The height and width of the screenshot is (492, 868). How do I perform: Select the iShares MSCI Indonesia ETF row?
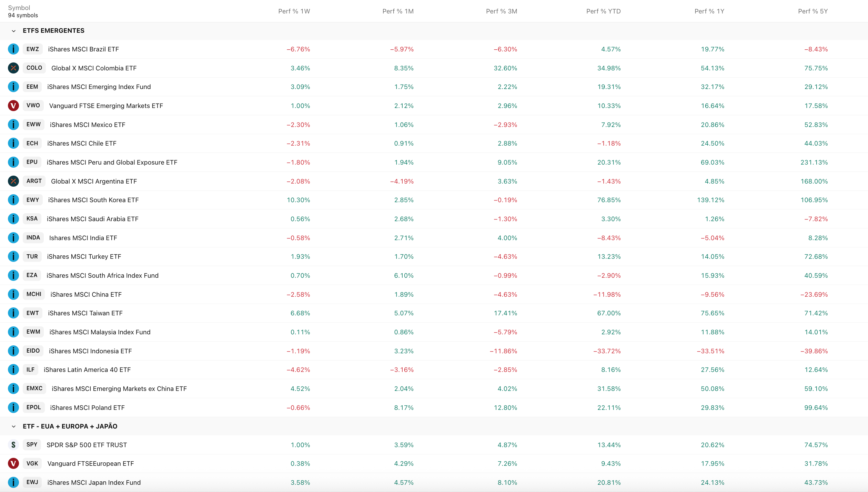[x=434, y=351]
